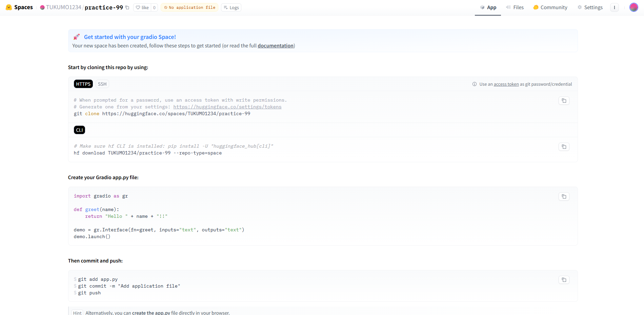Select the HTTPS clone option
This screenshot has width=644, height=315.
(x=83, y=84)
